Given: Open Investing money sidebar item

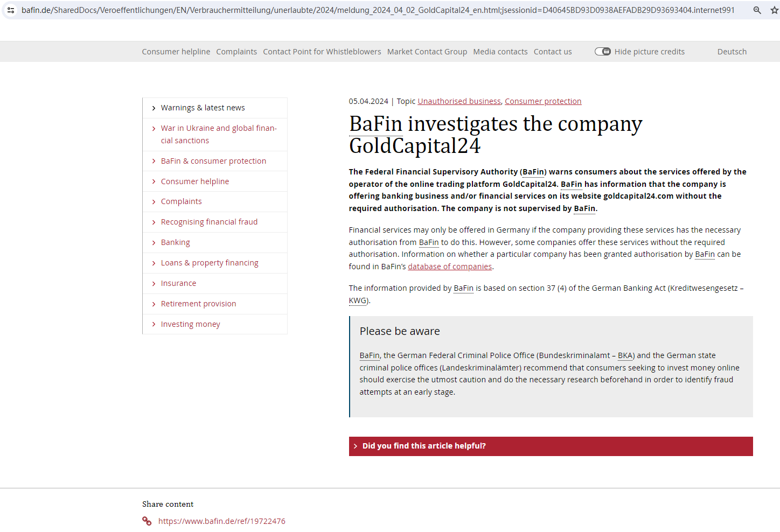Looking at the screenshot, I should pyautogui.click(x=191, y=324).
